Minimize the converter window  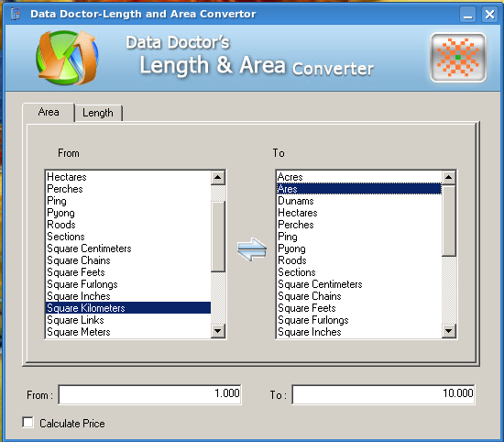coord(467,15)
